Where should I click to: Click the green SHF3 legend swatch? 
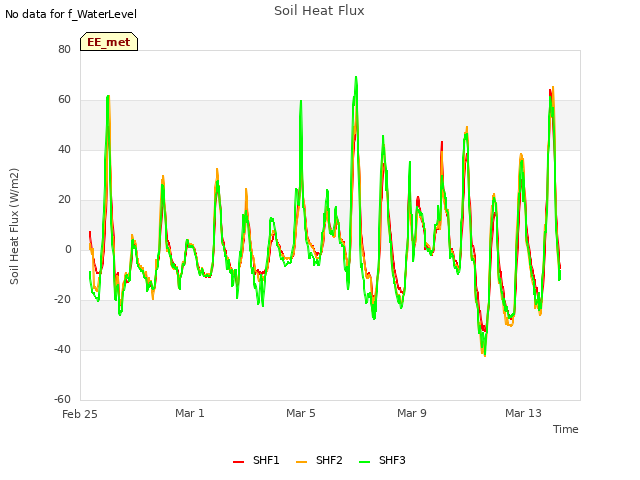coord(364,462)
